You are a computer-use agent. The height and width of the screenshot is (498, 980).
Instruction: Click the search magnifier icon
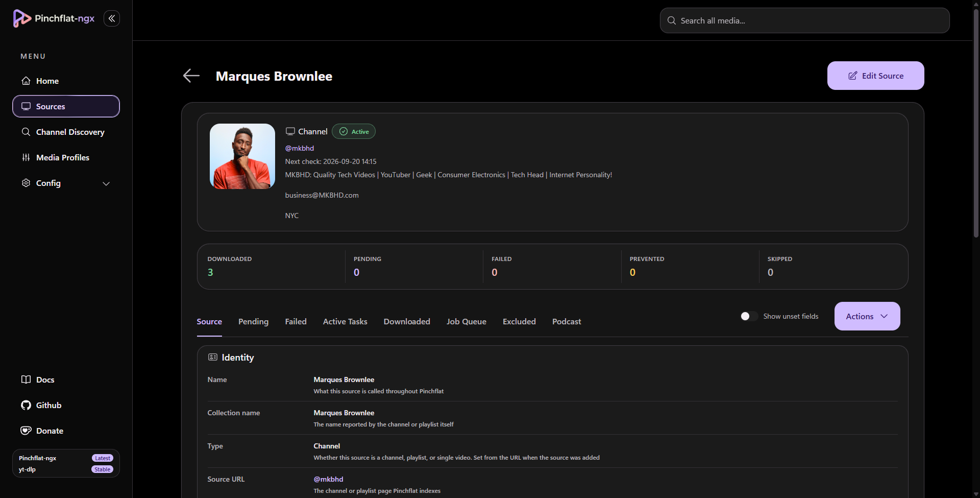(672, 20)
